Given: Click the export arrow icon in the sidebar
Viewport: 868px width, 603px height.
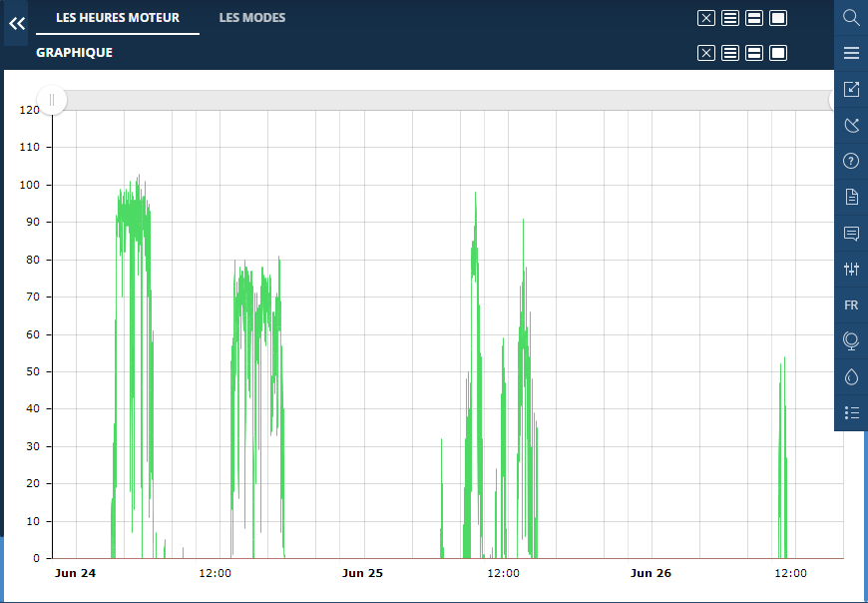Looking at the screenshot, I should point(851,89).
